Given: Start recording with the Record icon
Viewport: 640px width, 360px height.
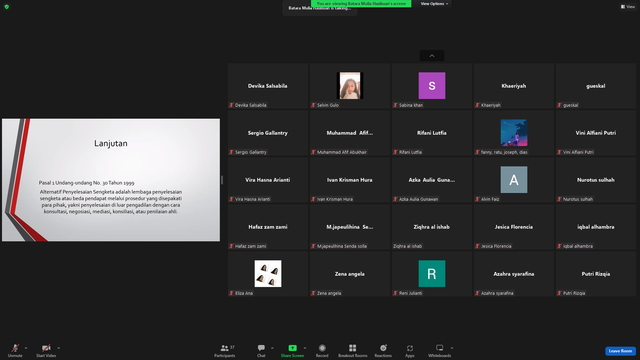Looking at the screenshot, I should pos(322,348).
